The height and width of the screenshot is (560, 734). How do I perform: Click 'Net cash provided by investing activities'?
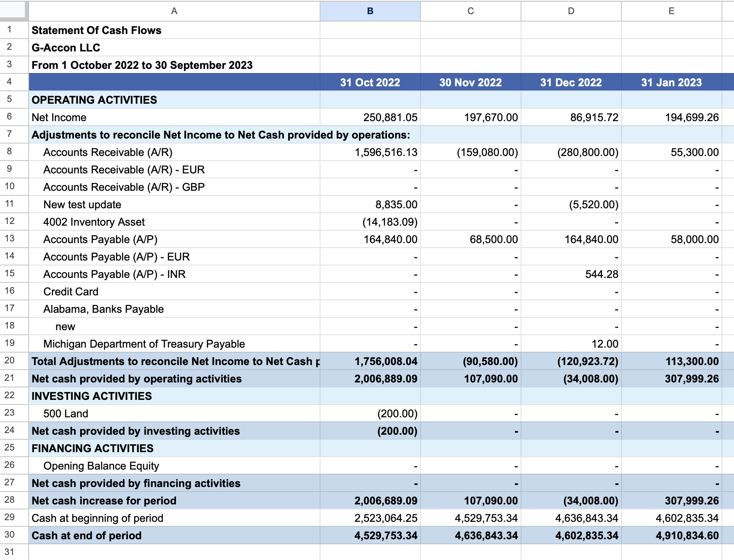tap(136, 431)
